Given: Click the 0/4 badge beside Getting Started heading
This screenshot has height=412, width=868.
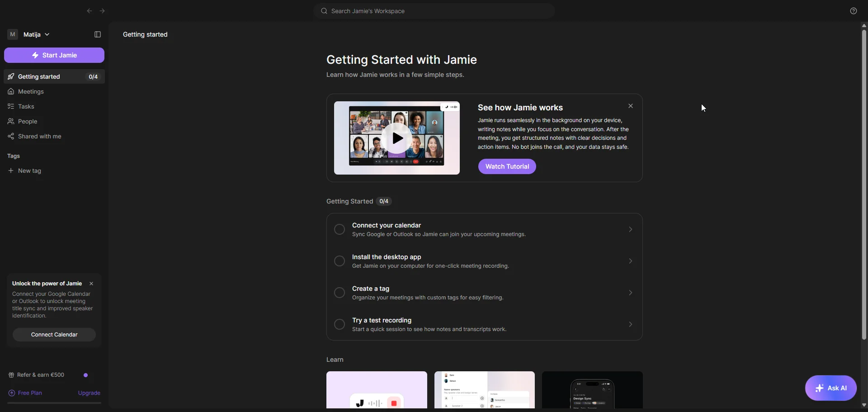Looking at the screenshot, I should [384, 201].
